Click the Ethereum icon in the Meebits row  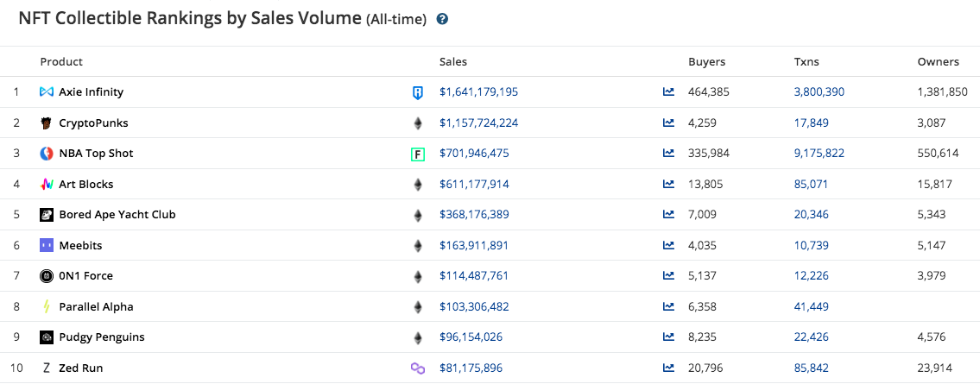[x=418, y=246]
